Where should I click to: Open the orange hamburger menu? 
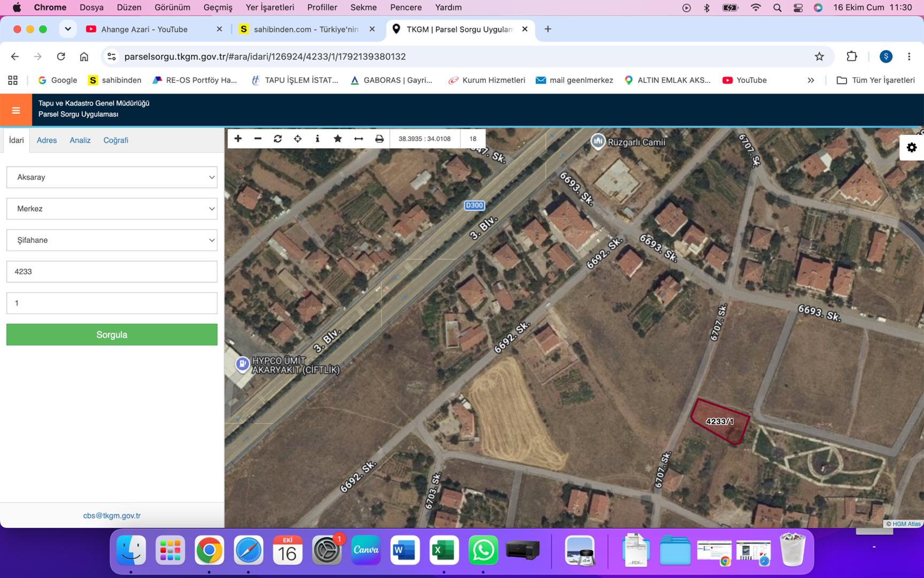click(x=16, y=110)
